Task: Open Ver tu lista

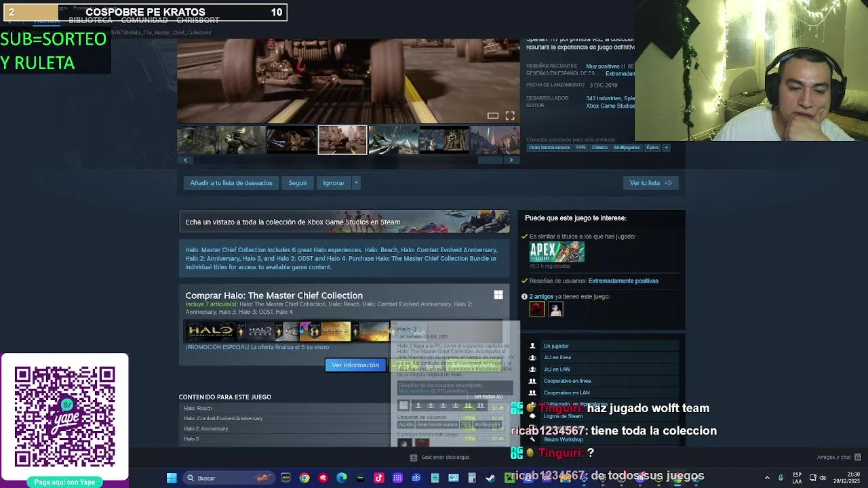Action: [x=650, y=183]
